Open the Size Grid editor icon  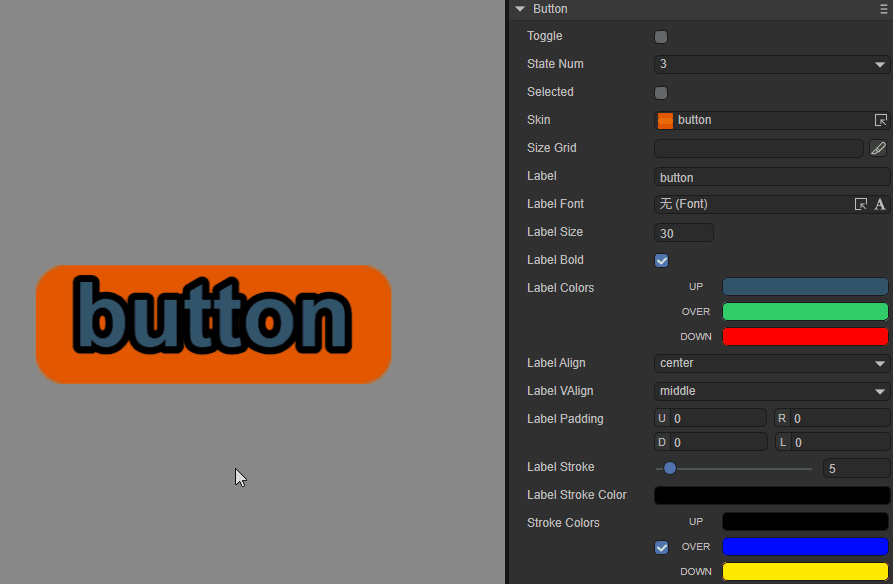pos(878,148)
